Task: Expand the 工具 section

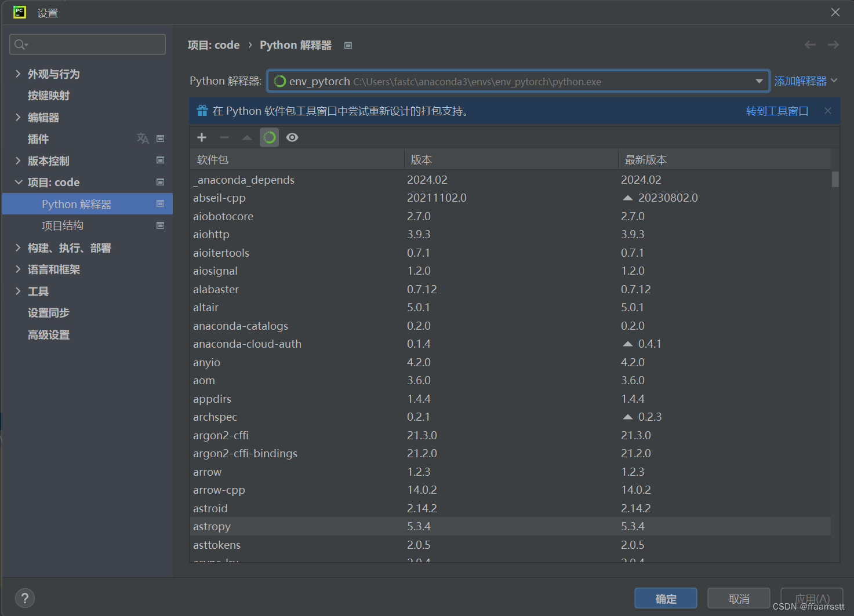Action: (x=18, y=291)
